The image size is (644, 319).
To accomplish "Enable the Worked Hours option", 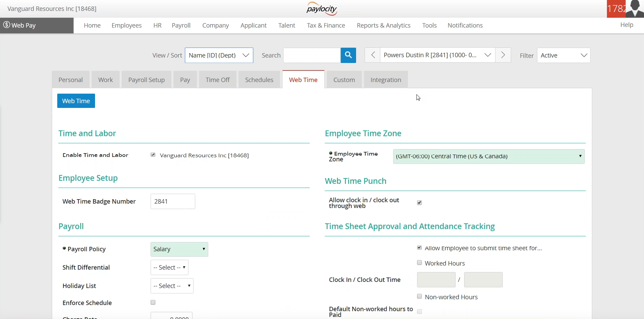I will pyautogui.click(x=419, y=262).
